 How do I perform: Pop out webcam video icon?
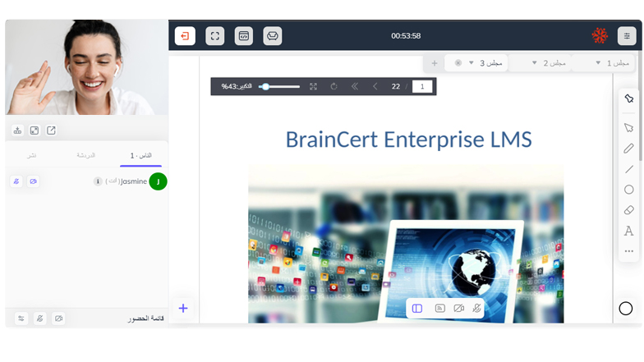(x=51, y=131)
